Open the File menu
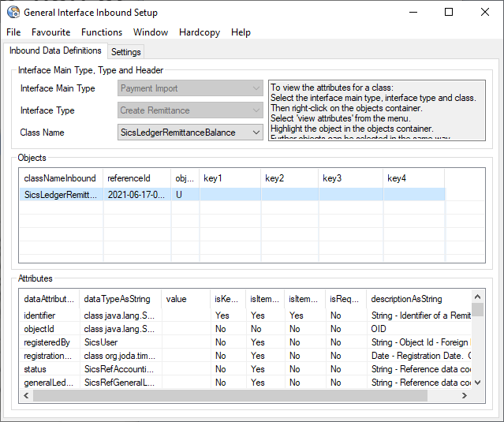This screenshot has width=504, height=422. tap(13, 32)
